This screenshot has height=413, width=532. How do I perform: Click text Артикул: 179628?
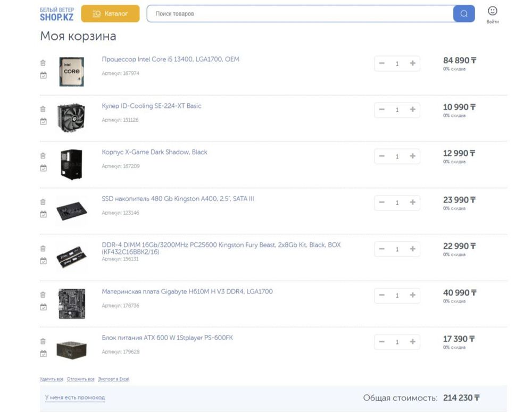[120, 352]
